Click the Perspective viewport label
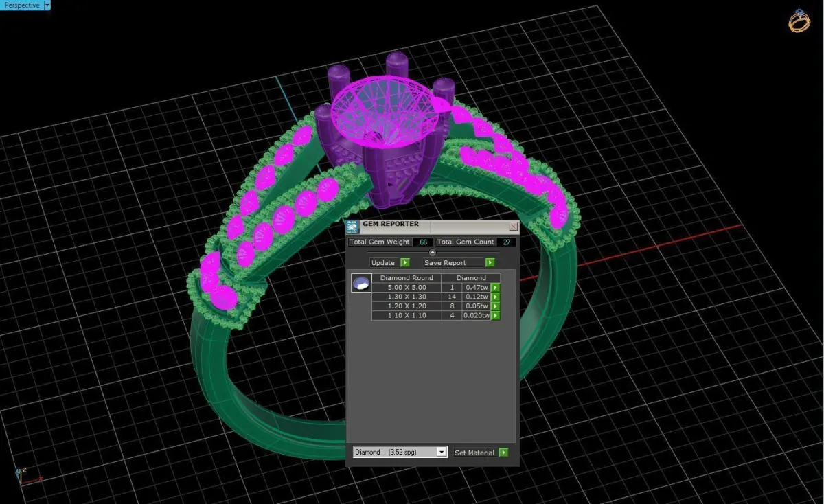Viewport: 824px width, 504px height. tap(21, 5)
